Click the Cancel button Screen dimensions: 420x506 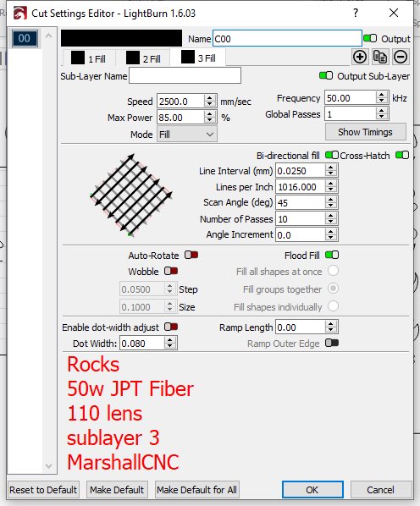380,490
